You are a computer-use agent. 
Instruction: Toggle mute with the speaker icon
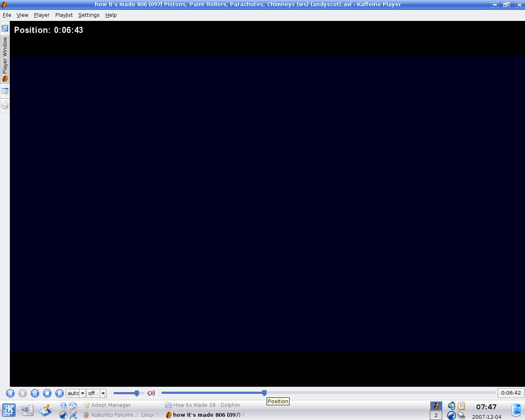click(x=151, y=393)
